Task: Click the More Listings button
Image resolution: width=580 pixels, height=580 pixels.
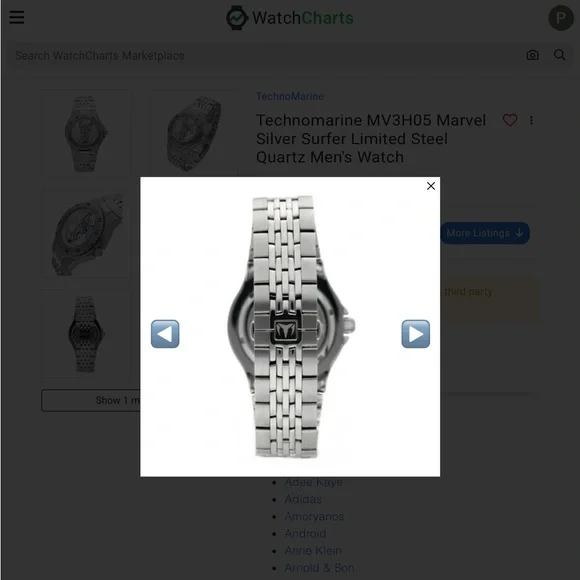Action: point(485,233)
